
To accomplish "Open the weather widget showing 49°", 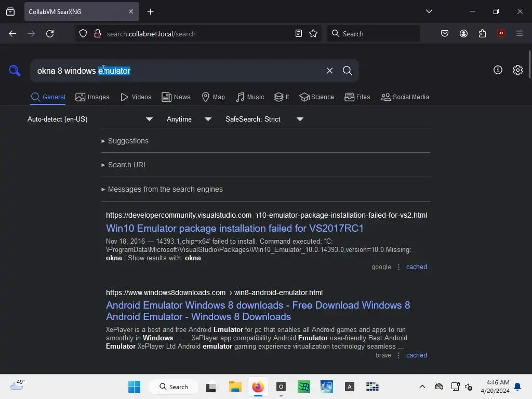I will [17, 385].
